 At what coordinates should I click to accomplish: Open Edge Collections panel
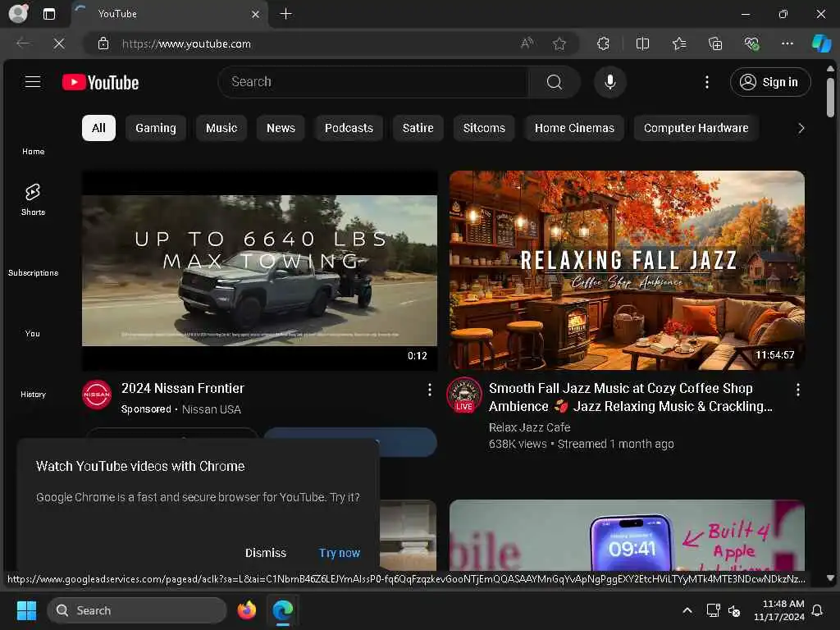(715, 43)
